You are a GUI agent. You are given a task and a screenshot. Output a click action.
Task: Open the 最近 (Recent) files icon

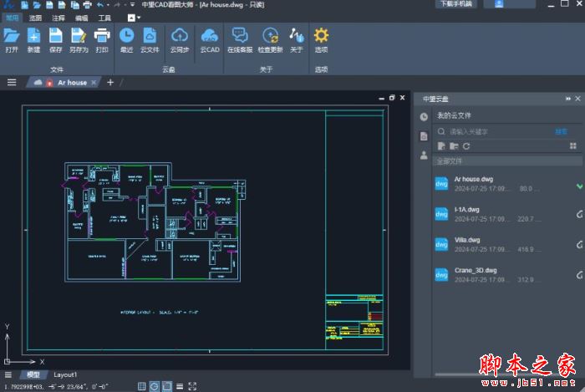126,36
